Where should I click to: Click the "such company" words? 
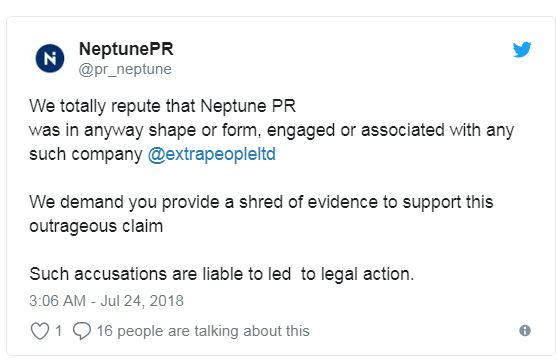[86, 155]
